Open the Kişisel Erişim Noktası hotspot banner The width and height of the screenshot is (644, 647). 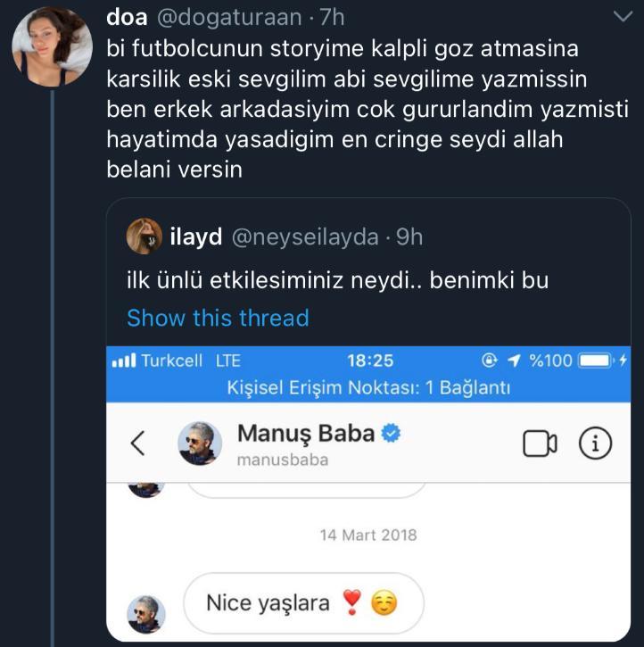pos(369,388)
